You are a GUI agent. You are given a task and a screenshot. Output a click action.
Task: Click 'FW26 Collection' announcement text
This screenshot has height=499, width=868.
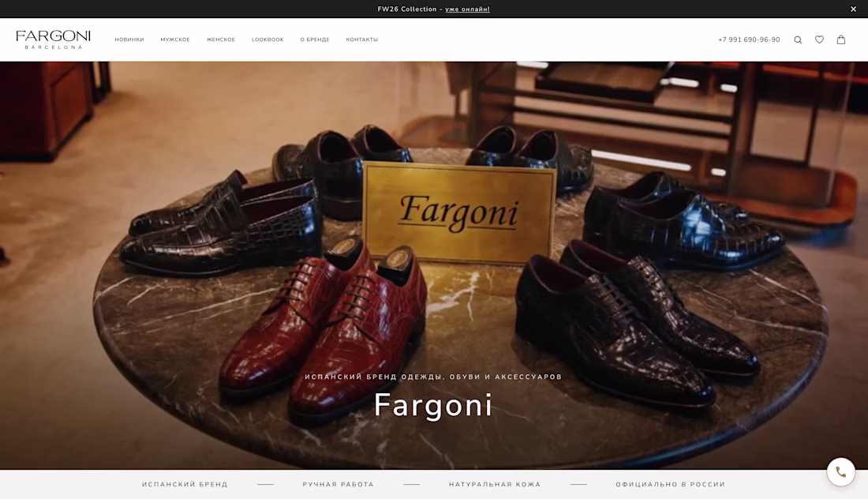(407, 9)
